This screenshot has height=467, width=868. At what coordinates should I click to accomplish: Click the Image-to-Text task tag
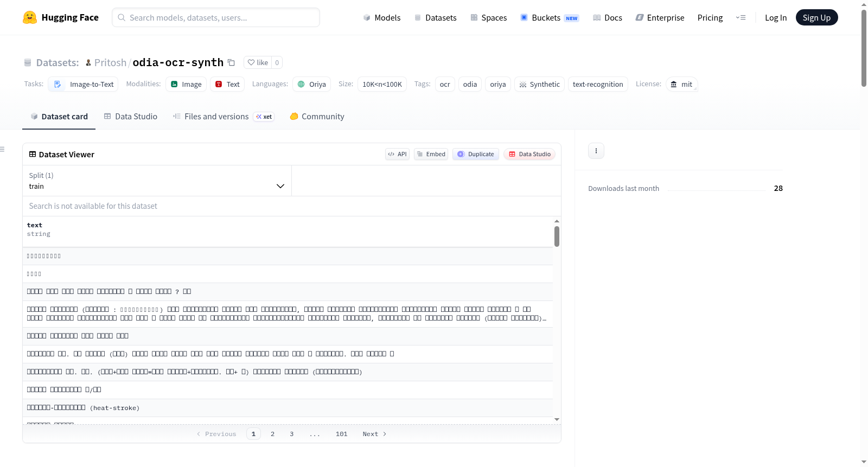click(83, 84)
